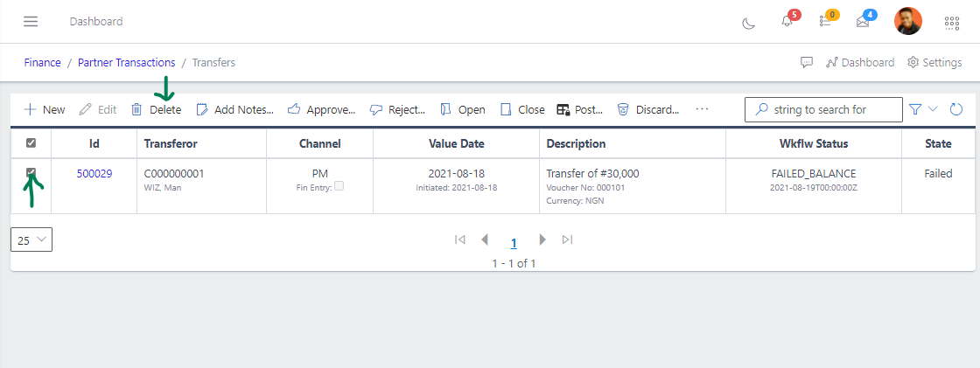Open the hamburger navigation menu
The height and width of the screenshot is (368, 980).
(31, 22)
